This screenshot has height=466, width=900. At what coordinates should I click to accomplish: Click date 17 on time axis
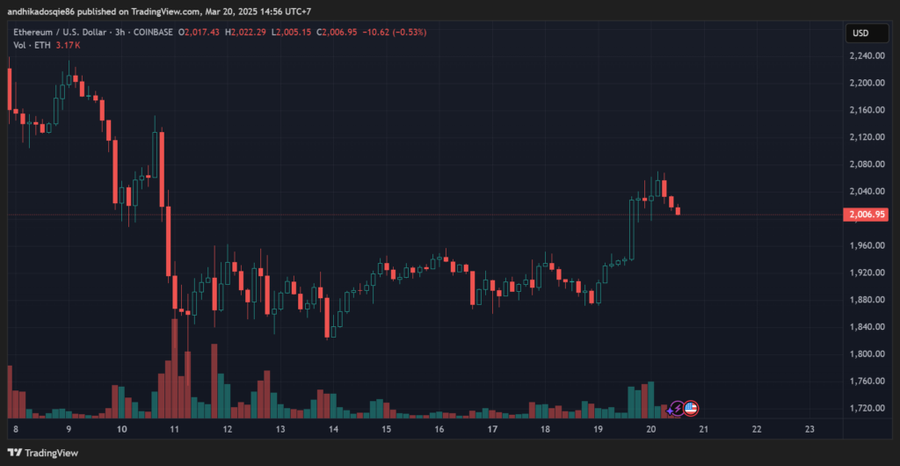click(x=492, y=429)
